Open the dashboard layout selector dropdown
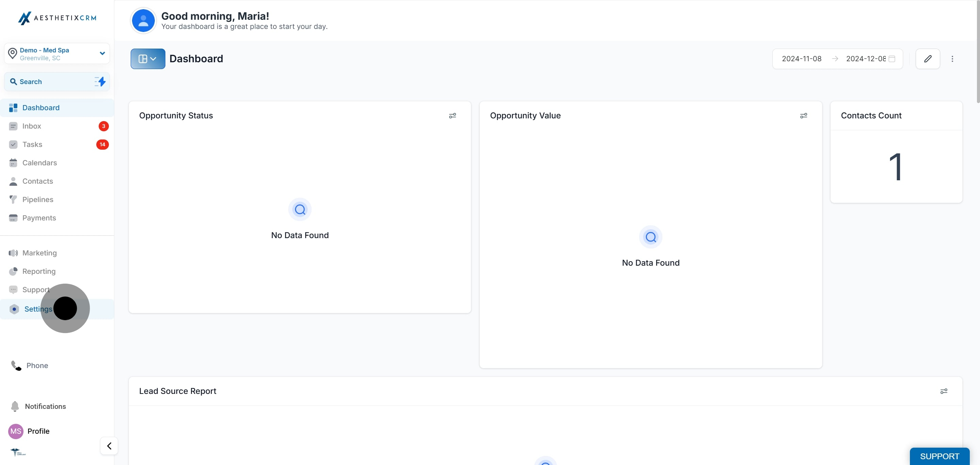The image size is (980, 465). [148, 59]
